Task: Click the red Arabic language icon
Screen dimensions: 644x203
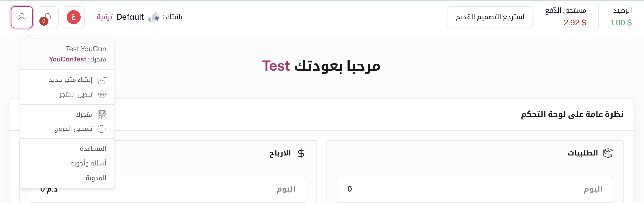Action: click(73, 17)
